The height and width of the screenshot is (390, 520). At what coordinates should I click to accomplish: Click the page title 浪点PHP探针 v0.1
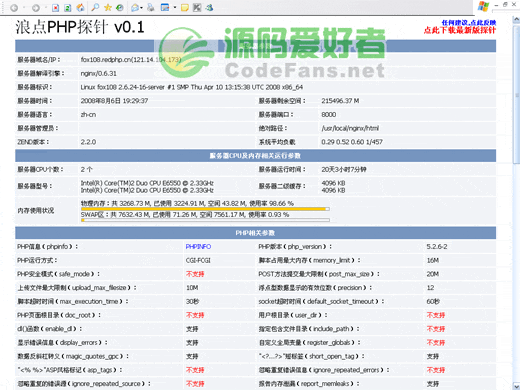tap(80, 27)
